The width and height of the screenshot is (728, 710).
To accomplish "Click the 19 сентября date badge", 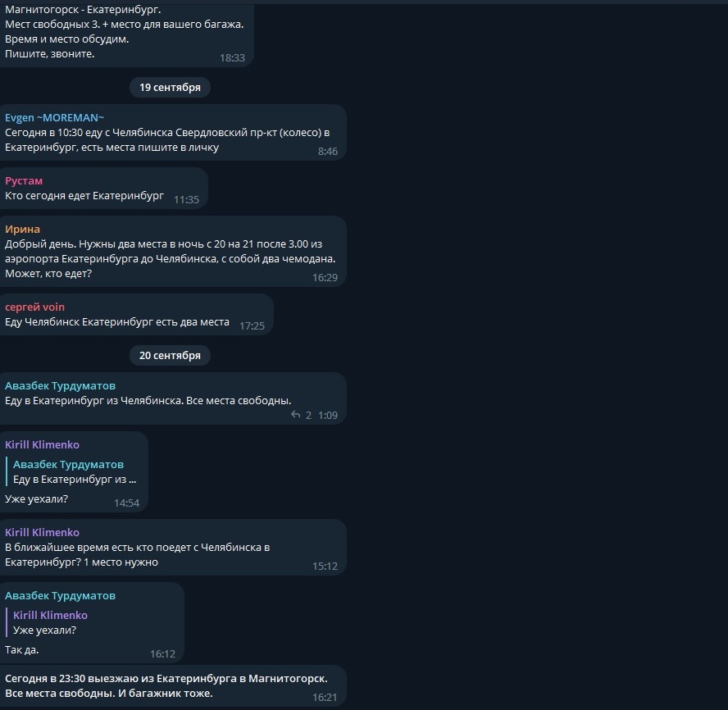I will coord(170,87).
